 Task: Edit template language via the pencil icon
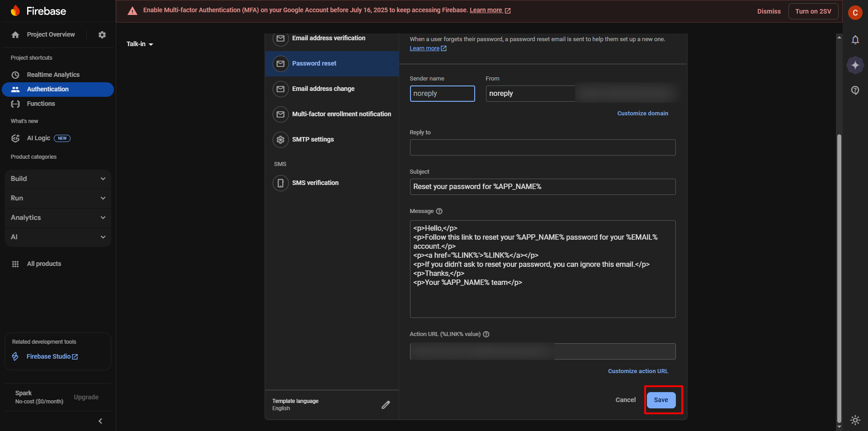[x=386, y=404]
